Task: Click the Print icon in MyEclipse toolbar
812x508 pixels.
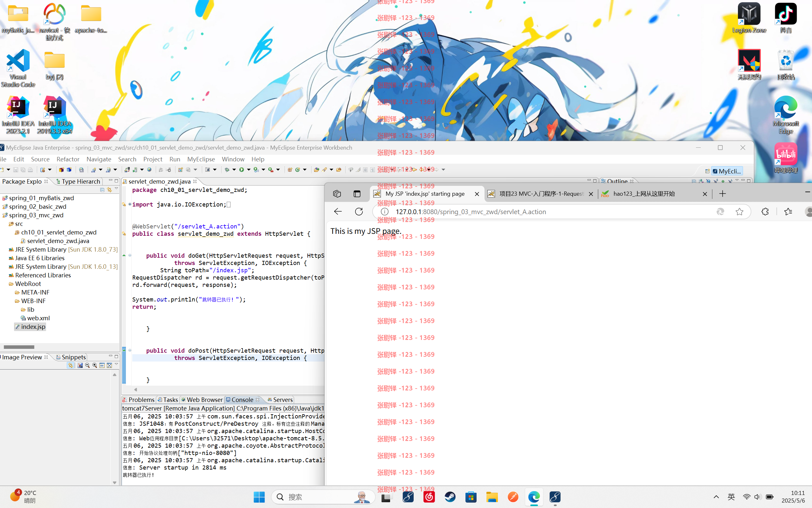Action: [30, 170]
